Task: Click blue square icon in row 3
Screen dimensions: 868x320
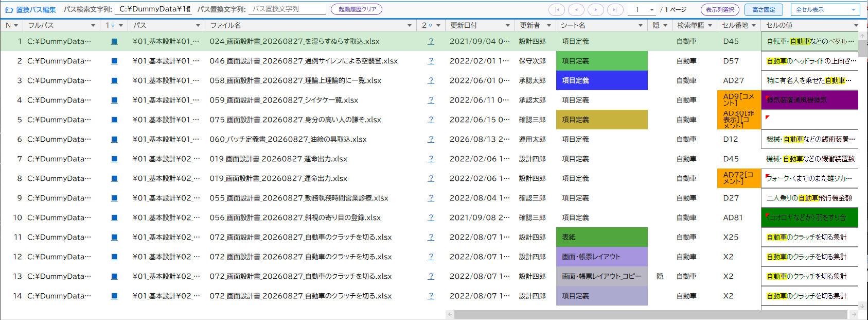Action: [x=114, y=80]
